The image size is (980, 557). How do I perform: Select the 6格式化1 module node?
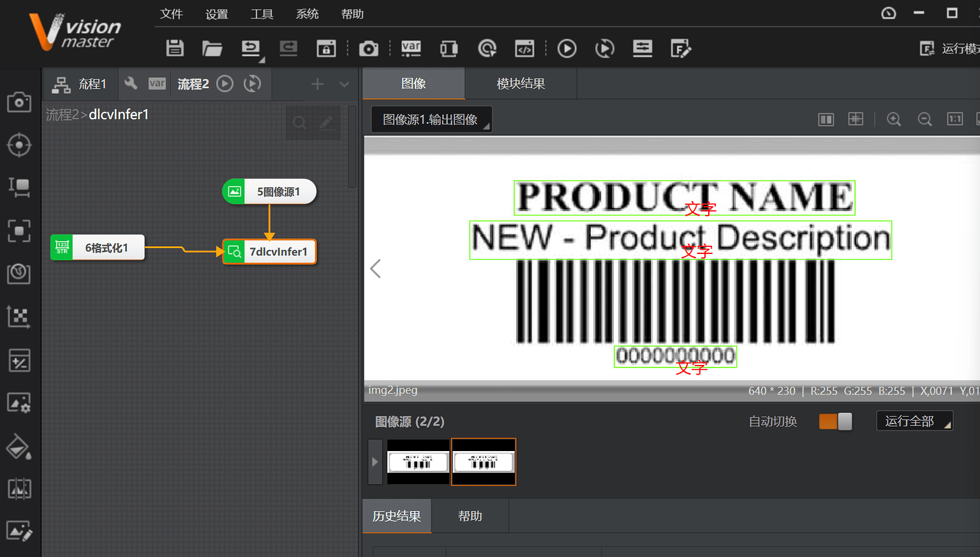(98, 248)
